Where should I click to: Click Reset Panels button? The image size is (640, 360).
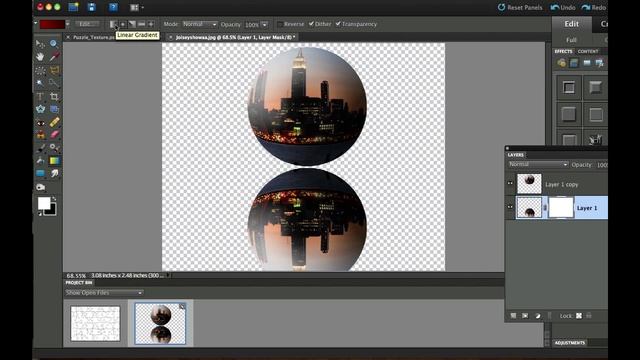point(520,7)
